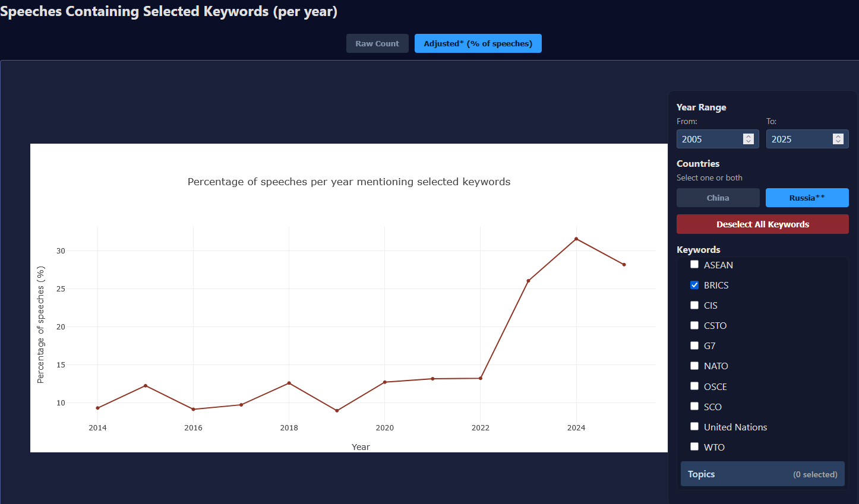Click the From year stepper arrows
859x504 pixels.
pos(748,139)
